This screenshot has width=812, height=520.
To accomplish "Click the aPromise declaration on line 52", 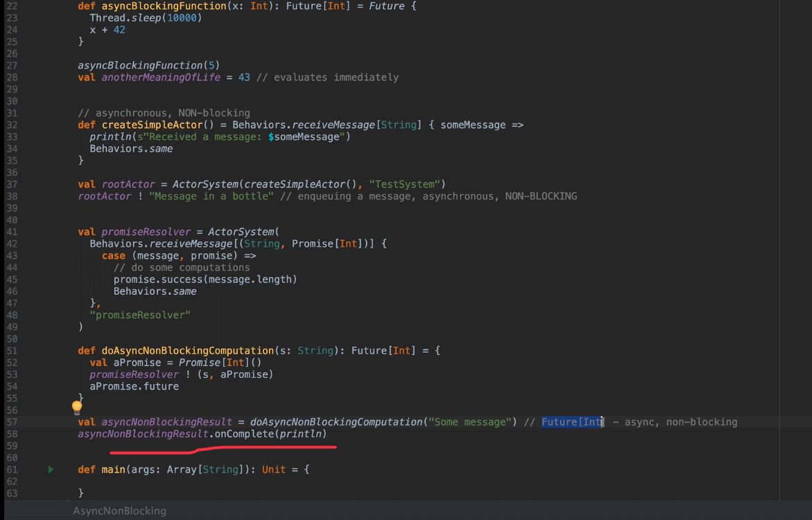I will 137,363.
